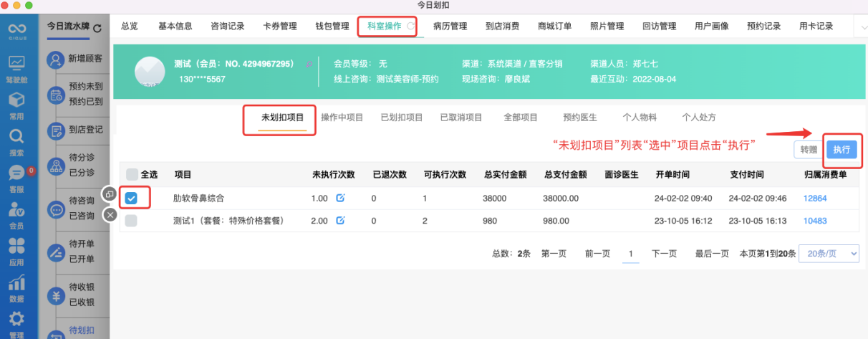
Task: Click the 待开单 edit icon
Action: click(56, 252)
